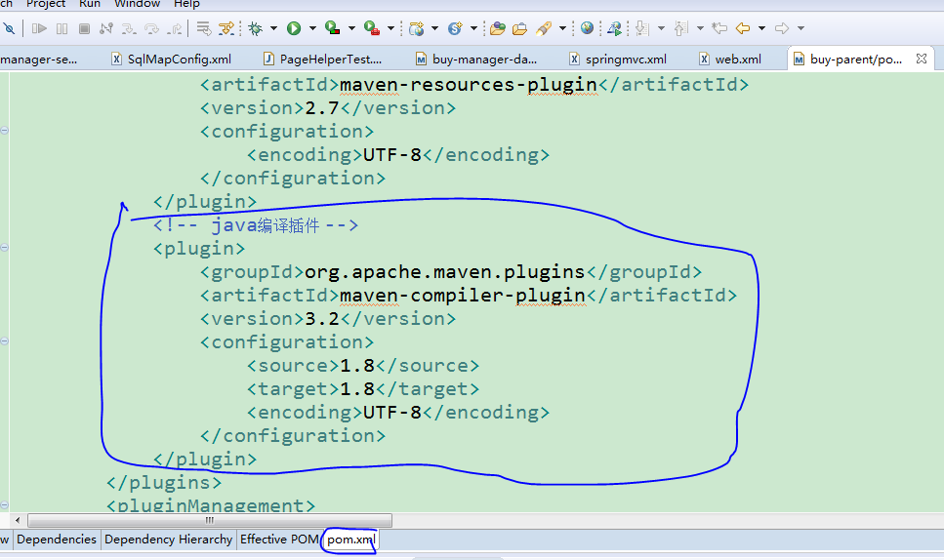Run with the green play icon
Viewport: 944px width, 560px height.
[x=294, y=28]
